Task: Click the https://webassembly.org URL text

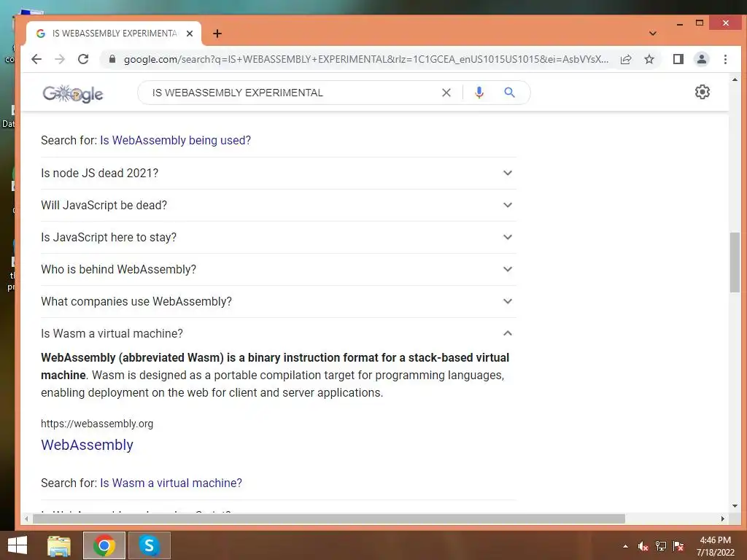Action: pos(97,424)
